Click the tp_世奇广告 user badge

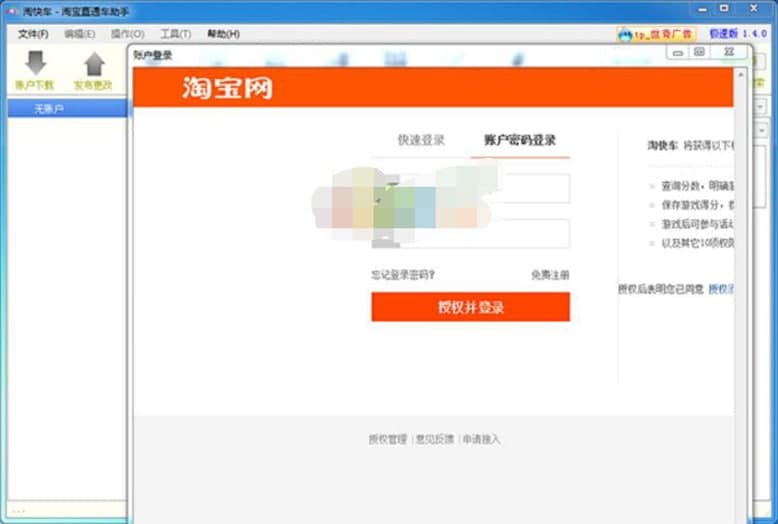click(x=655, y=34)
